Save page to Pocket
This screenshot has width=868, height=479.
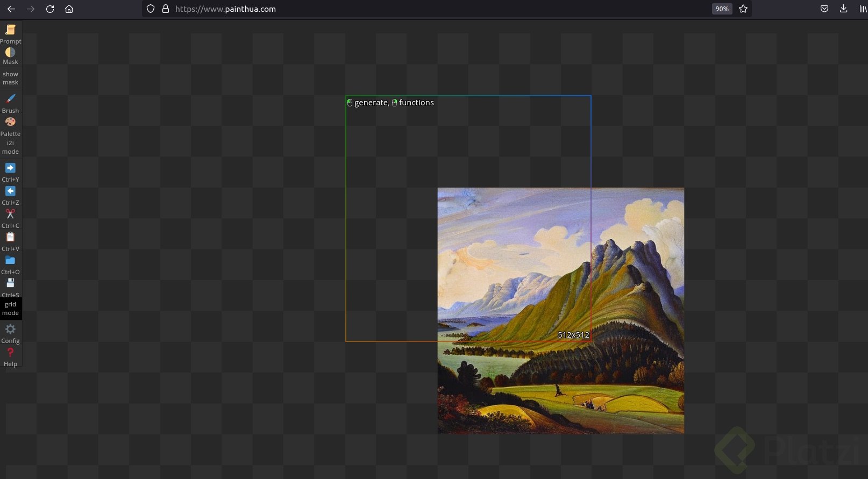tap(824, 9)
